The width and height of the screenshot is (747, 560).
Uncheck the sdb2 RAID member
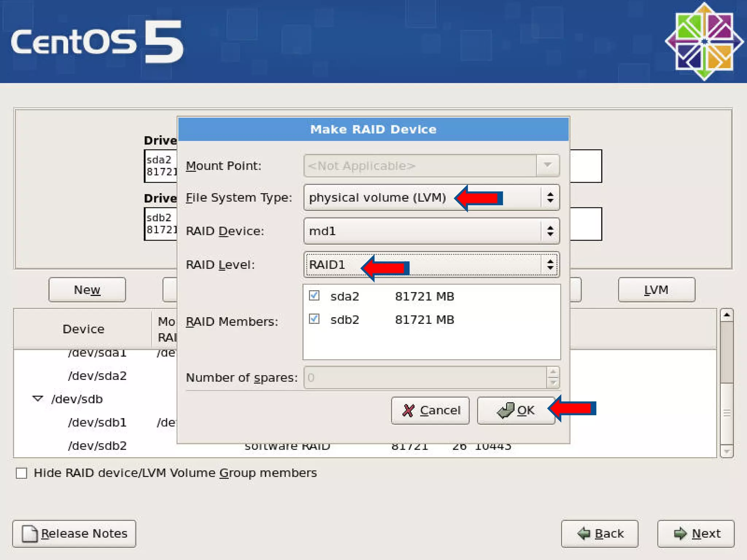(x=314, y=319)
